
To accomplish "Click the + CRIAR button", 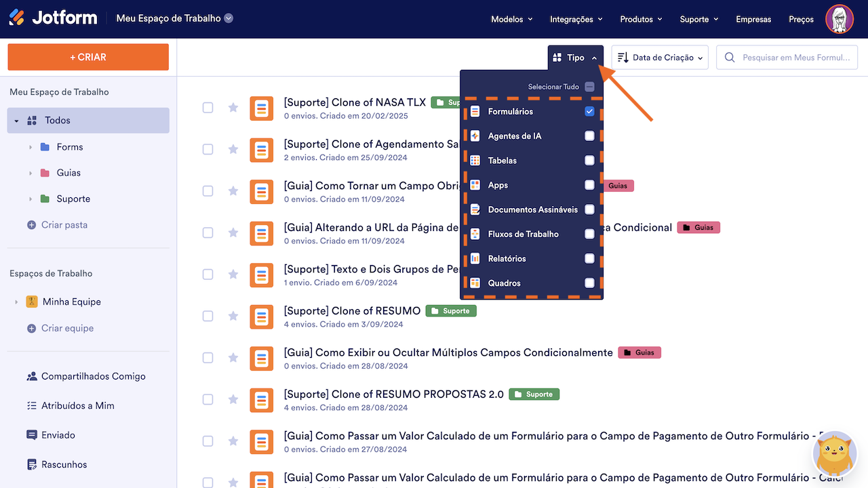I will (x=88, y=57).
